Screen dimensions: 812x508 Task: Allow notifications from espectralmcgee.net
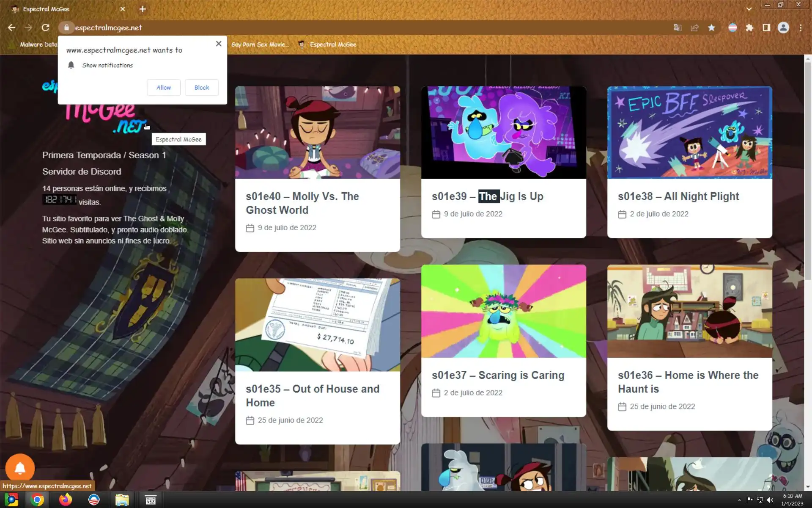(x=164, y=87)
